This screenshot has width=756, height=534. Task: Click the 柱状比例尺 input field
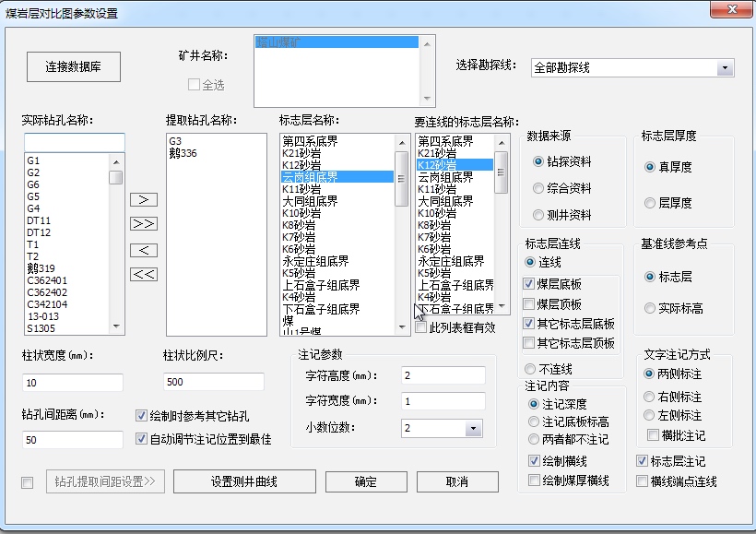(213, 382)
